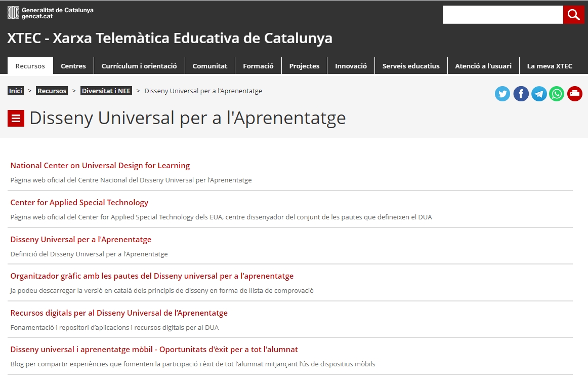Navigate to Diversitat i NEE breadcrumb
Screen dimensions: 588x381
(x=106, y=91)
